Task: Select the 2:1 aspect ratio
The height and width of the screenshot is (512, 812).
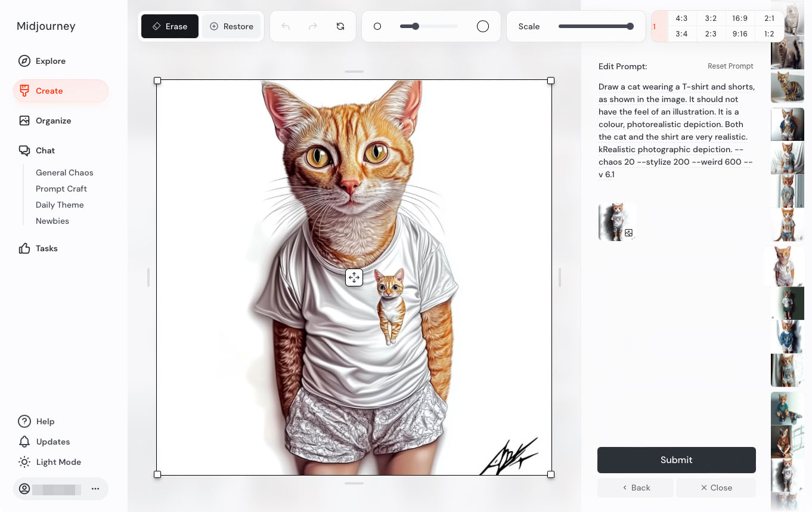Action: pyautogui.click(x=770, y=18)
